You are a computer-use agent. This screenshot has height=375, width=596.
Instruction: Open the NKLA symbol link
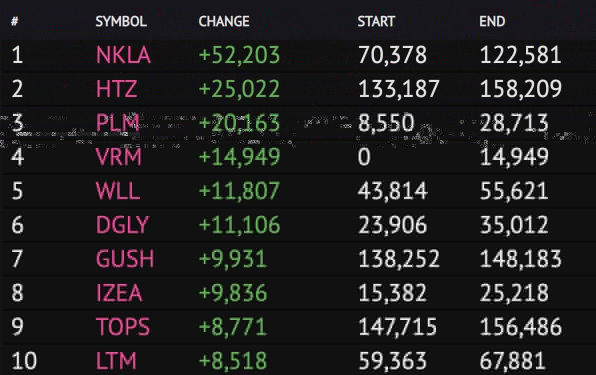tap(123, 55)
